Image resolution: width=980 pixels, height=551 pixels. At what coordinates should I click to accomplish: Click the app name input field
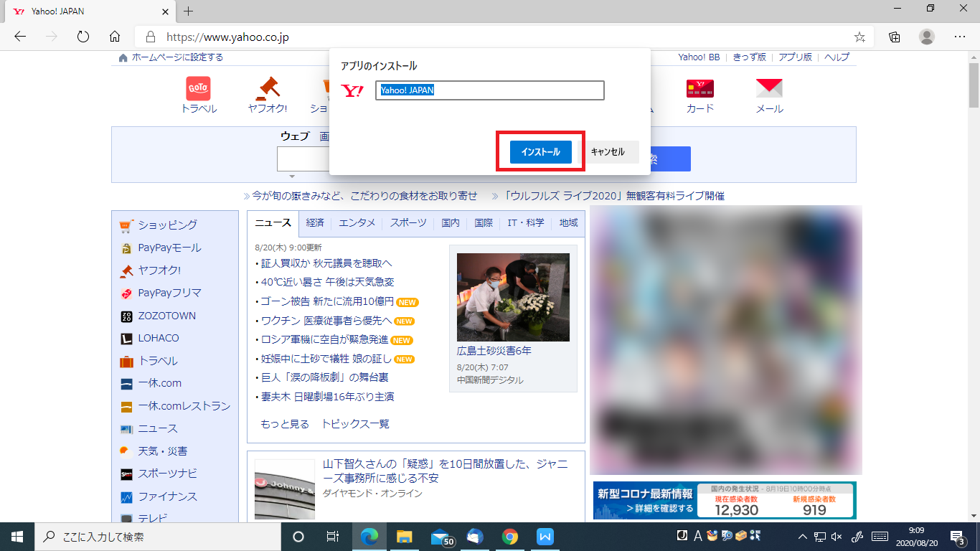point(490,90)
